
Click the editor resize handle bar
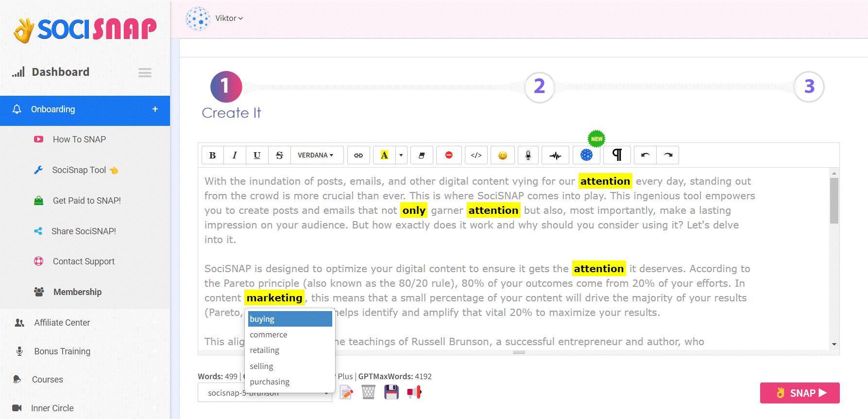[x=519, y=352]
